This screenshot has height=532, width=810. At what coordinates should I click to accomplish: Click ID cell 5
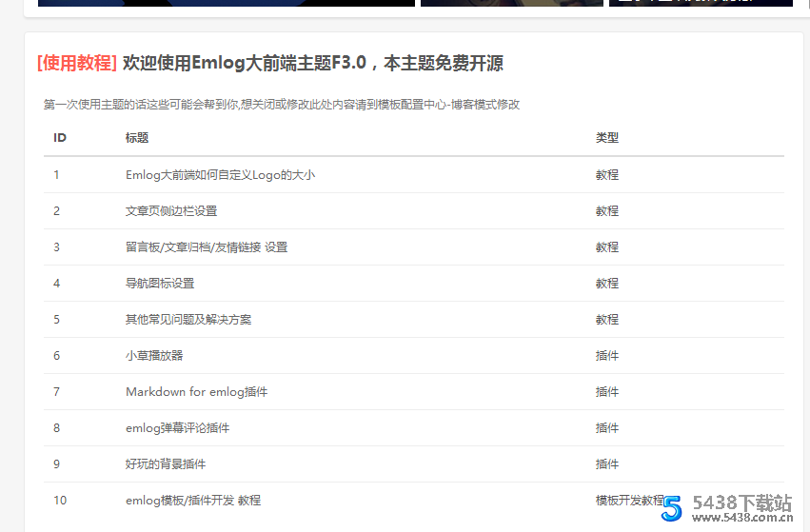(x=56, y=320)
